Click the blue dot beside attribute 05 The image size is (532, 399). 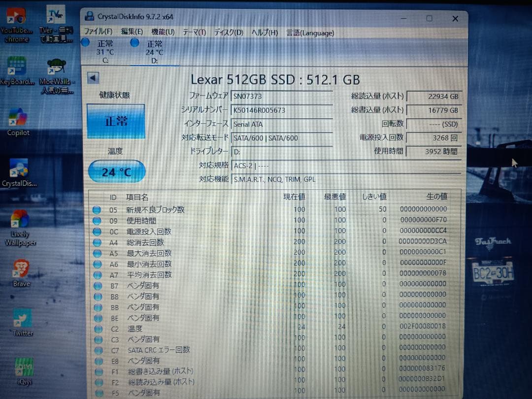point(97,209)
